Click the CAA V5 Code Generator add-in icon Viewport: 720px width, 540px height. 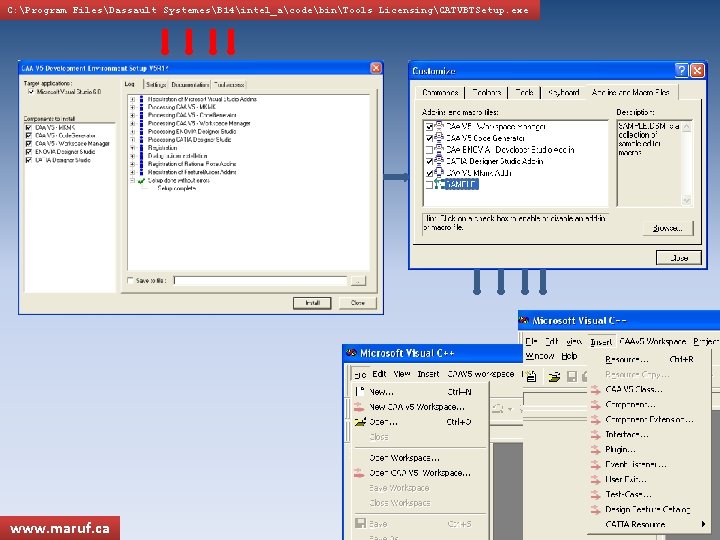(439, 137)
